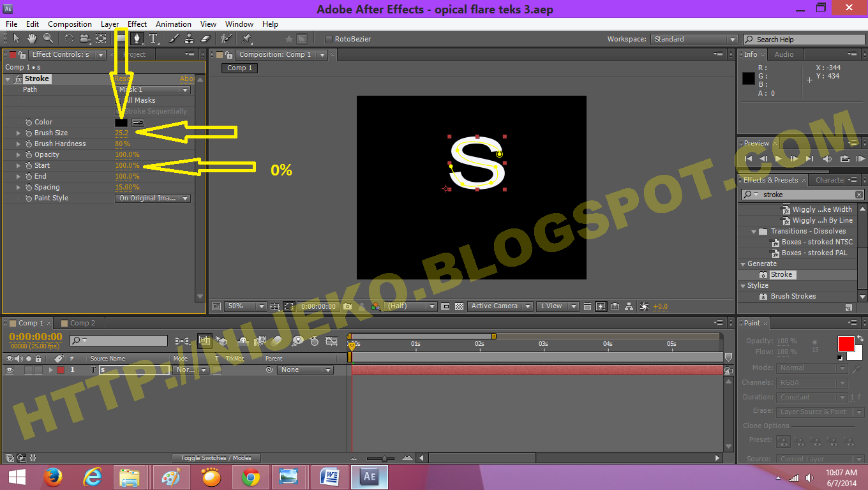
Task: Open the 50% magnification dropdown
Action: pyautogui.click(x=245, y=306)
